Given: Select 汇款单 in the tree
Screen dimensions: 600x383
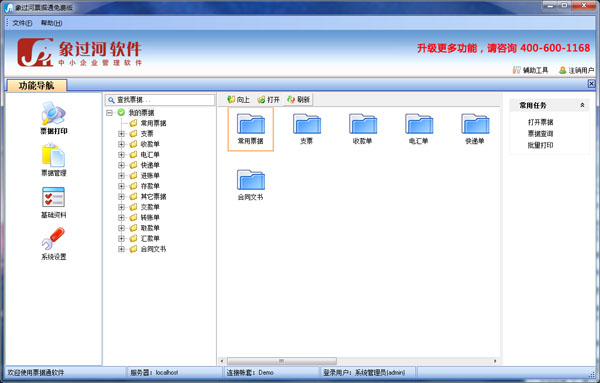Looking at the screenshot, I should pyautogui.click(x=150, y=238).
